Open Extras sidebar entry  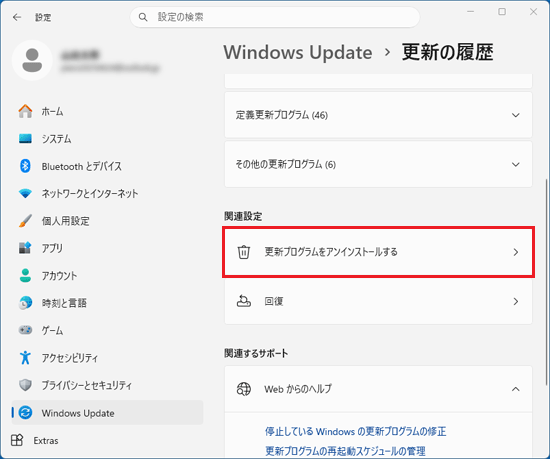coord(46,440)
